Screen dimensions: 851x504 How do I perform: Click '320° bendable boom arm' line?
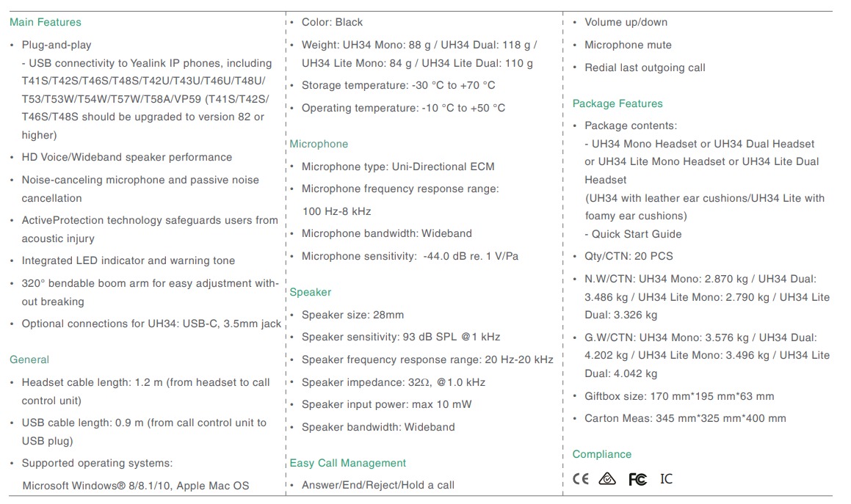click(151, 284)
